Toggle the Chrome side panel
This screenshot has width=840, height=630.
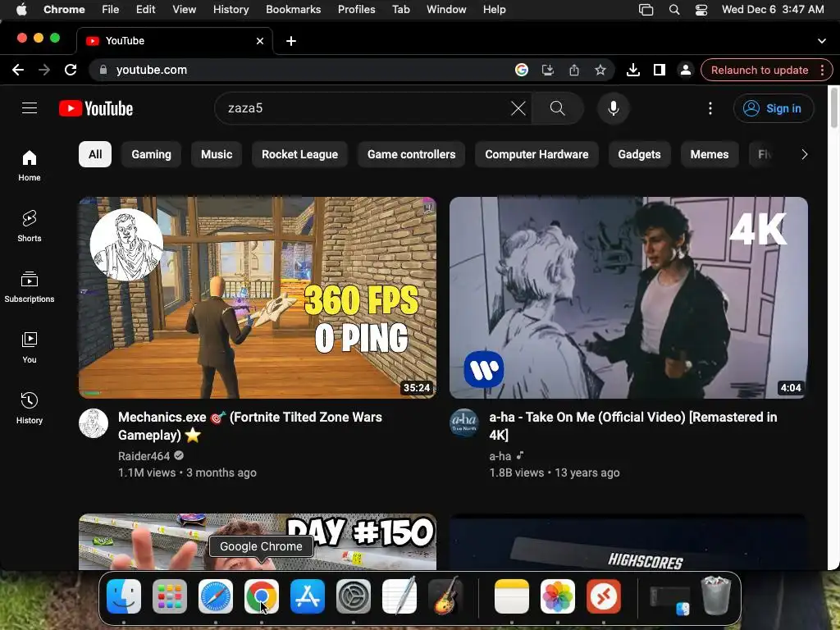click(660, 70)
